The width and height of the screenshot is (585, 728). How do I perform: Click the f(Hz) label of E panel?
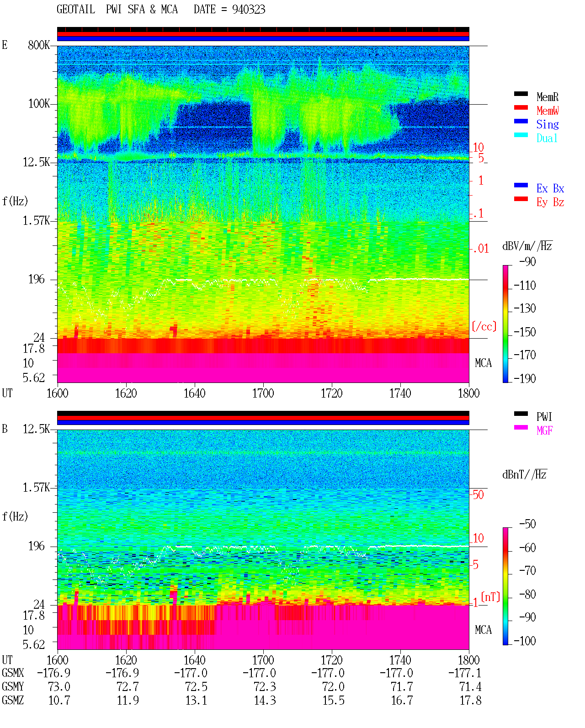[x=15, y=201]
